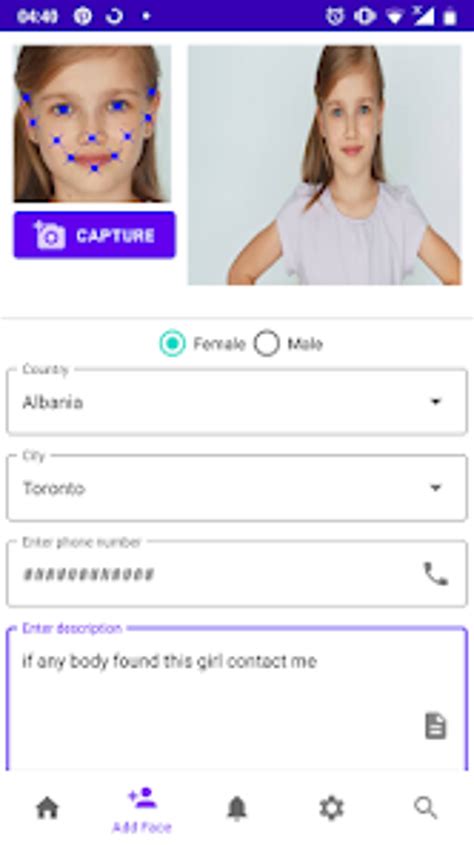The height and width of the screenshot is (845, 474).
Task: Open settings gear in bottom bar
Action: [x=331, y=808]
